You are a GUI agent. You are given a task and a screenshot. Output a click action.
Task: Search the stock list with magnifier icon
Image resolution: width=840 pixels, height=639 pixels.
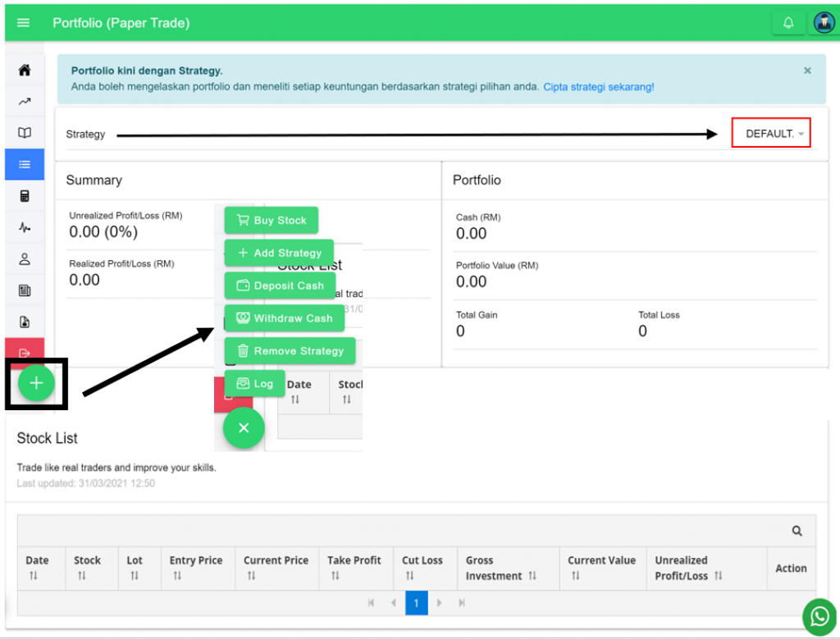tap(797, 532)
